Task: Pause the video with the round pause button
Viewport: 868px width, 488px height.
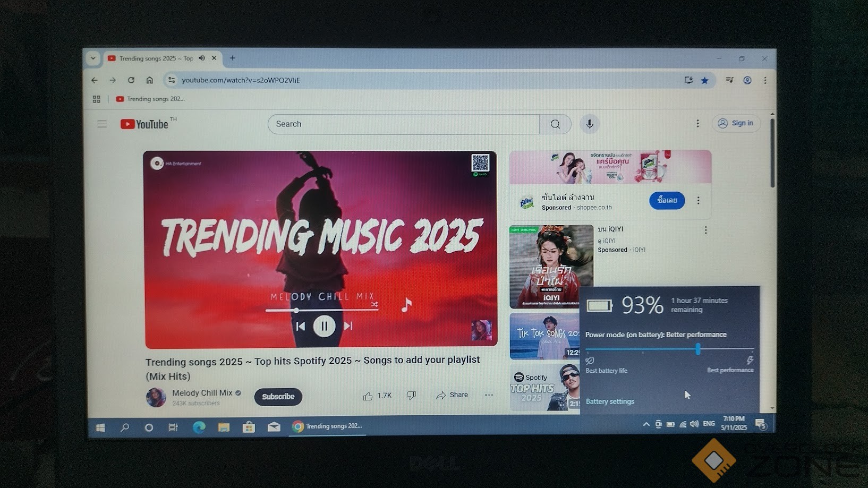Action: tap(324, 326)
